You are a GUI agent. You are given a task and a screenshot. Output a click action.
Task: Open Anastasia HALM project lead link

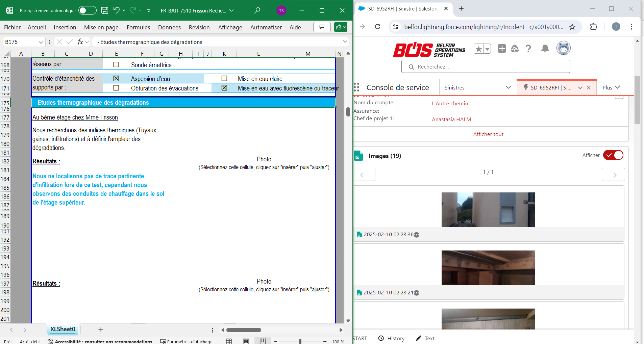tap(451, 120)
